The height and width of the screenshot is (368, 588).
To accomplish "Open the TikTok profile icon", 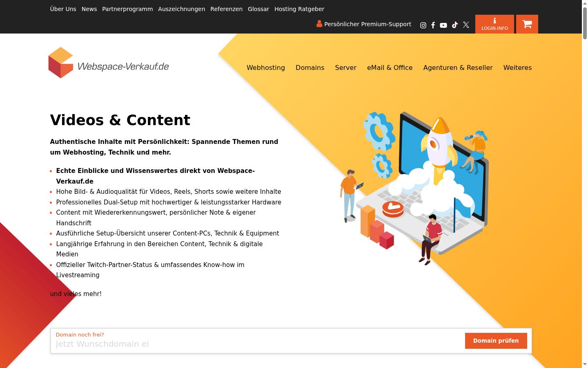I will 455,25.
